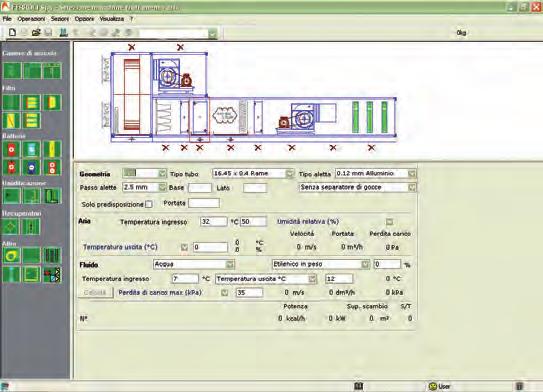
Task: Click the trash icon in the status bar
Action: point(519,386)
